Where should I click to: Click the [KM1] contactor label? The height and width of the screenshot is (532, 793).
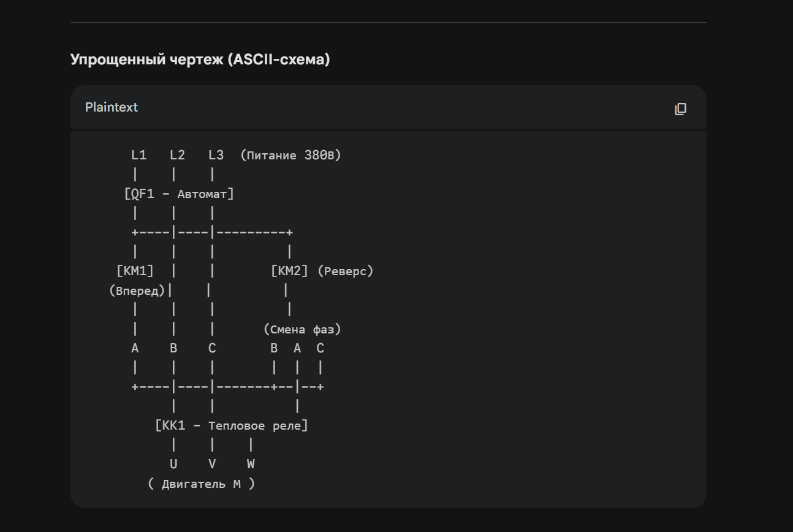(135, 271)
